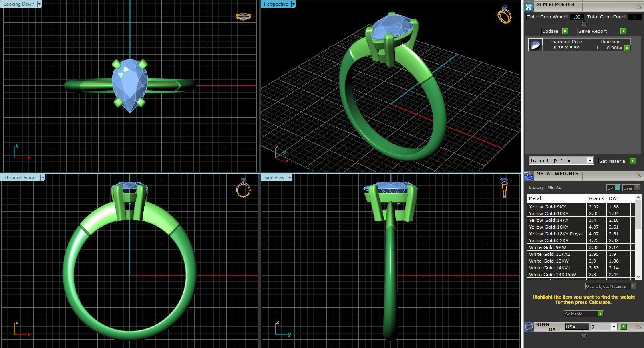Click the green arrow next to Update

click(x=565, y=31)
